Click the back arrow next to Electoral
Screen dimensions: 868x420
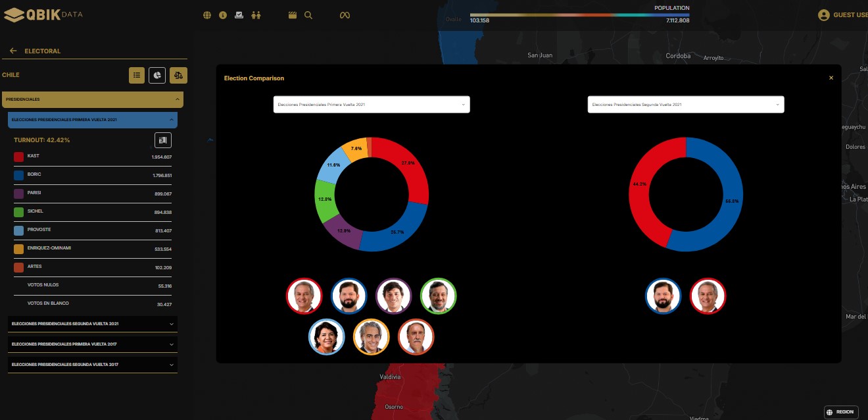point(13,51)
